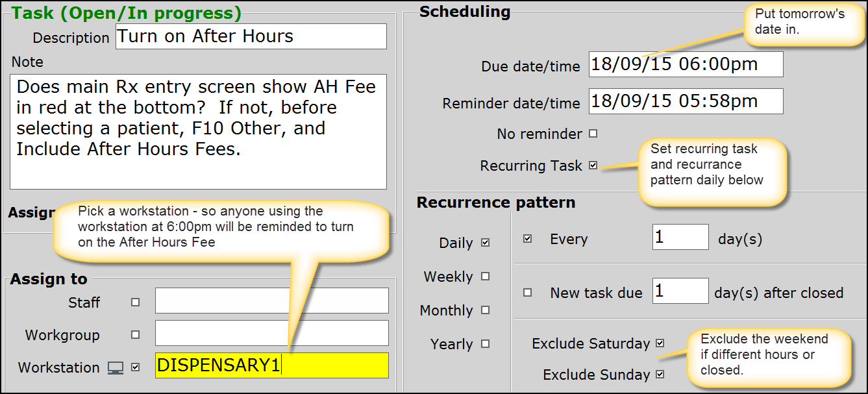This screenshot has height=394, width=868.
Task: Click inside the Note text area
Action: tap(198, 131)
